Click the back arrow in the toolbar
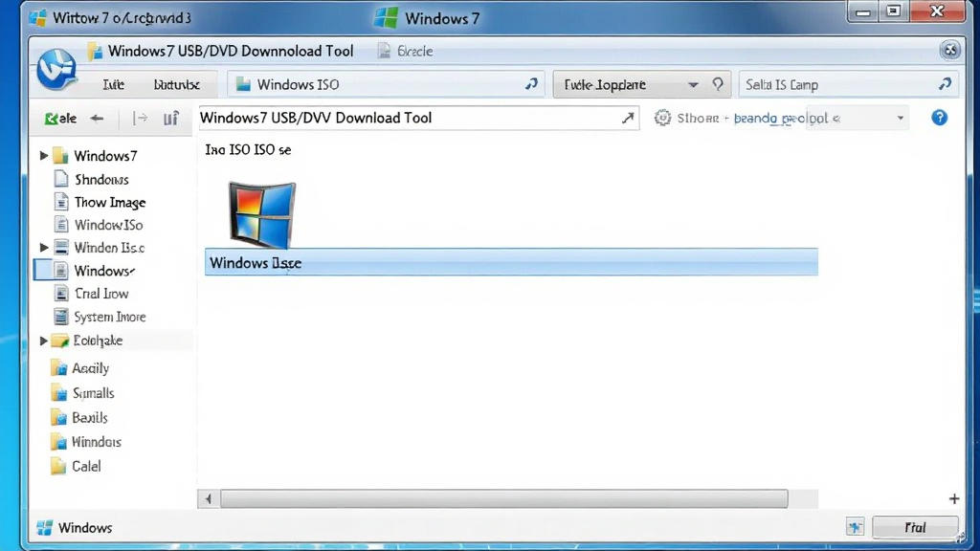The width and height of the screenshot is (980, 551). coord(97,118)
